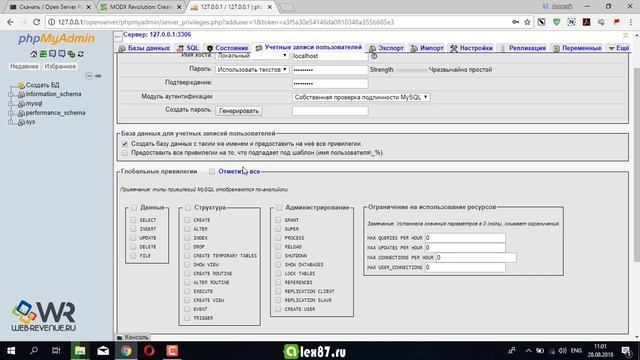Click the Server 127.0.0.1:3306 breadcrumb link
The width and height of the screenshot is (640, 360).
pos(157,35)
